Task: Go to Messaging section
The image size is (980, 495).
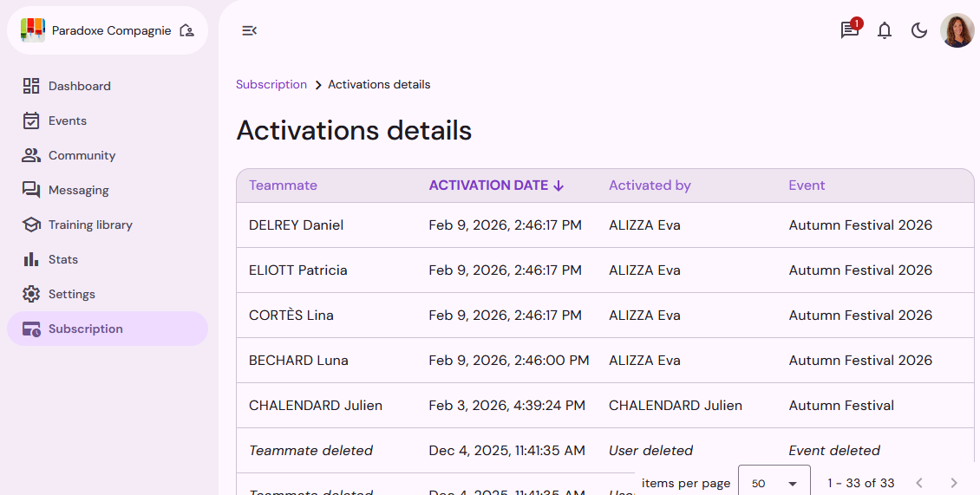Action: coord(78,190)
